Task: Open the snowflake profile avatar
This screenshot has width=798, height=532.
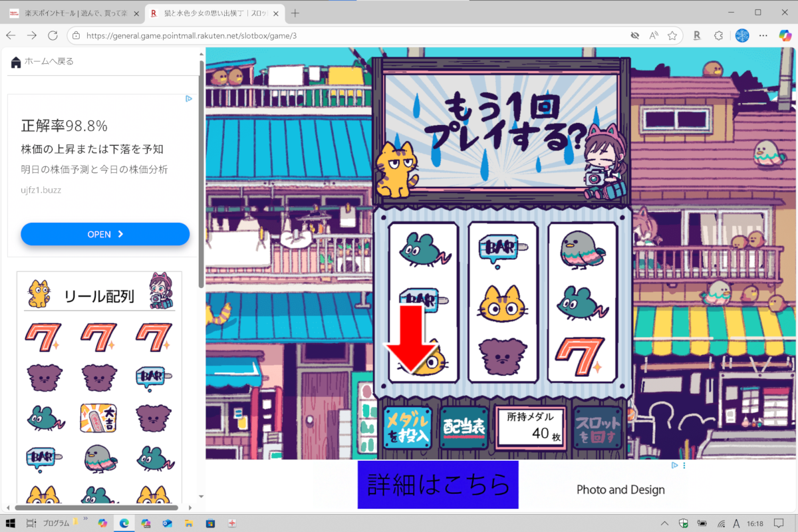Action: pyautogui.click(x=742, y=36)
